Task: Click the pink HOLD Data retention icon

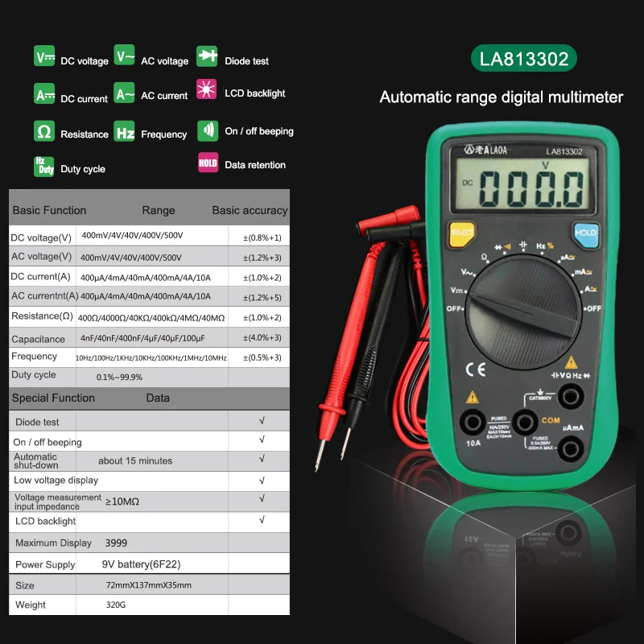Action: pyautogui.click(x=208, y=163)
